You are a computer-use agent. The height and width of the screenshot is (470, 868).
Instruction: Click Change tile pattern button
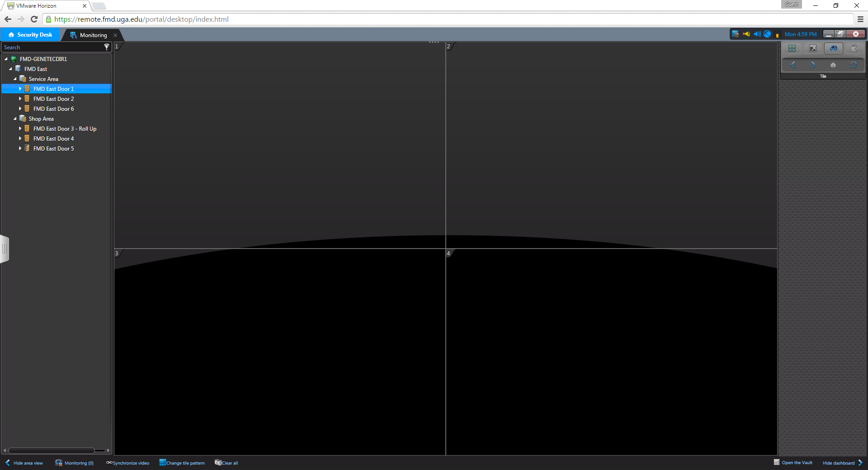pyautogui.click(x=182, y=463)
